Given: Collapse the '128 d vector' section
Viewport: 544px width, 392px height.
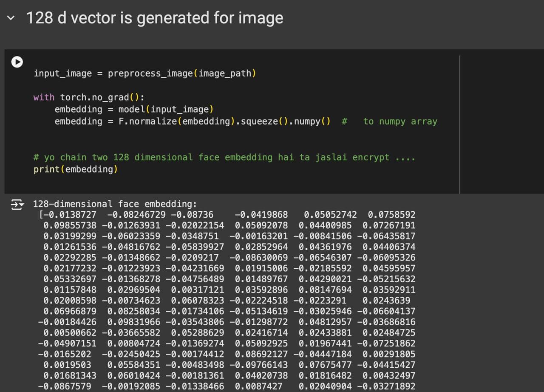Looking at the screenshot, I should pyautogui.click(x=11, y=18).
